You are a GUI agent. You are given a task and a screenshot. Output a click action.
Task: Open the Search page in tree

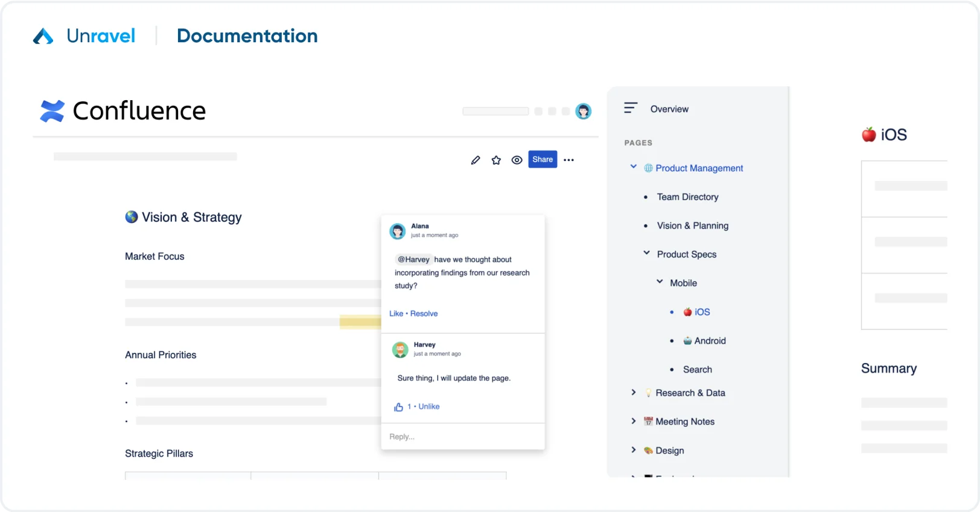click(697, 370)
